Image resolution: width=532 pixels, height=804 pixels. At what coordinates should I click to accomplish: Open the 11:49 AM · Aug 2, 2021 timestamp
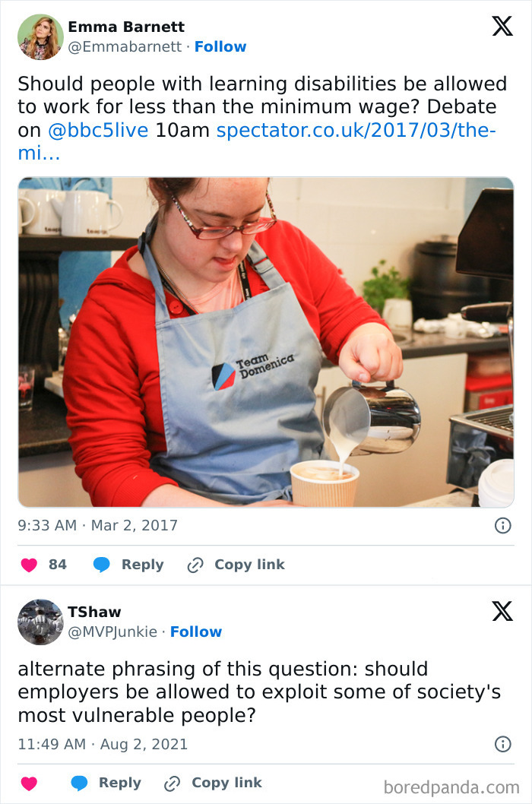[103, 744]
